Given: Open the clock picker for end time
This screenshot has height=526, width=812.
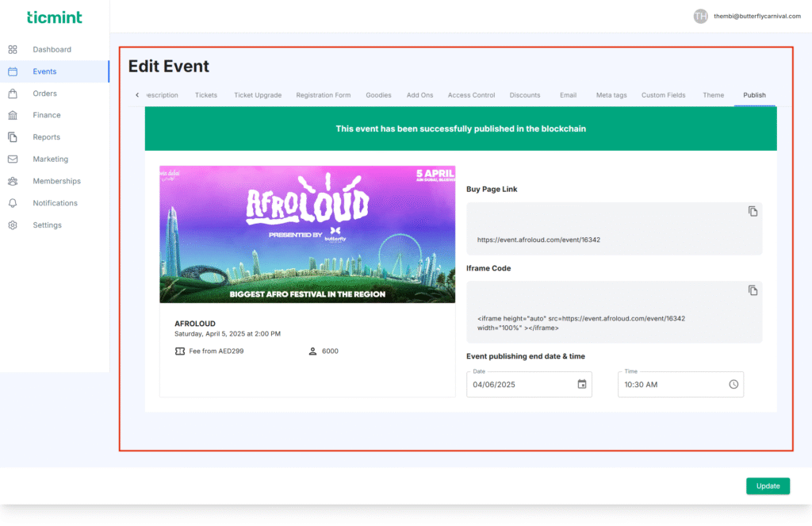Looking at the screenshot, I should tap(733, 384).
